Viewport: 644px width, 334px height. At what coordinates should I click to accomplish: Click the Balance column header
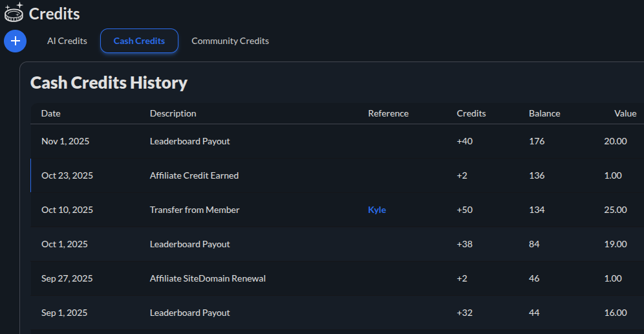tap(544, 113)
